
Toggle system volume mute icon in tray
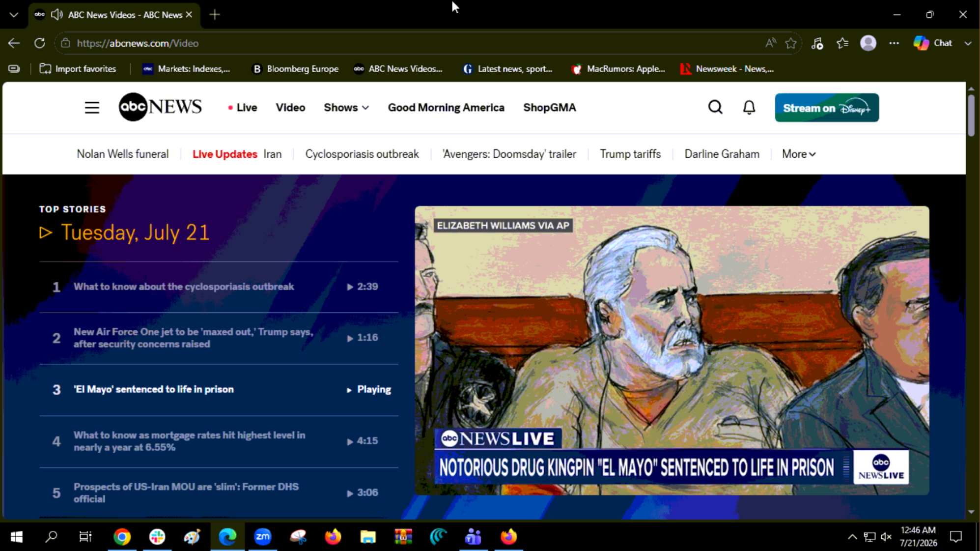(x=886, y=537)
